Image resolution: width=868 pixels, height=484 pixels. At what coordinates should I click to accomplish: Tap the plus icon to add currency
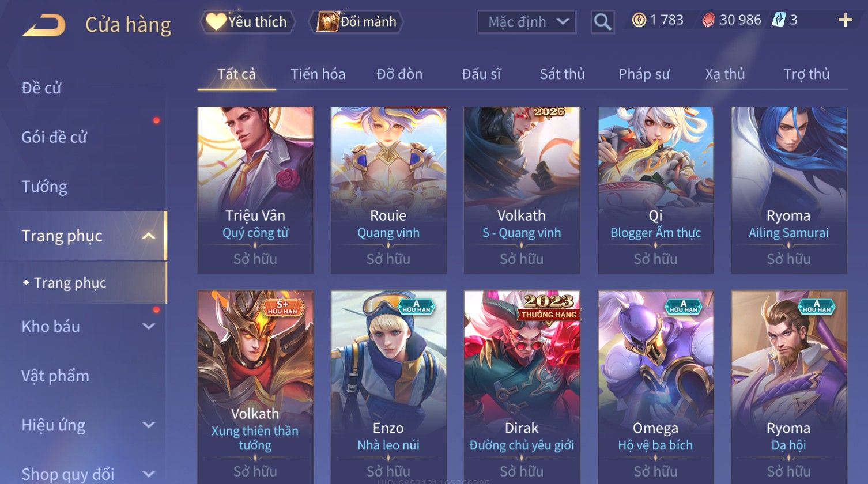coord(845,21)
